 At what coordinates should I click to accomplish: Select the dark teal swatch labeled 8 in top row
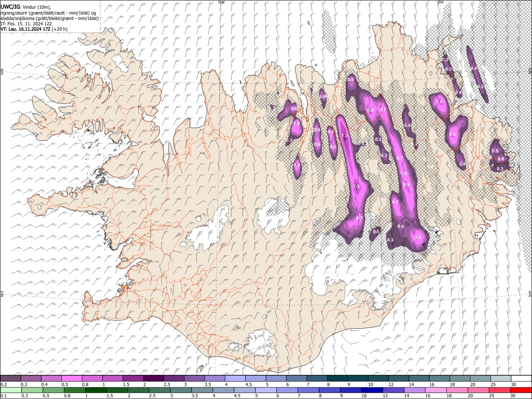337,378
